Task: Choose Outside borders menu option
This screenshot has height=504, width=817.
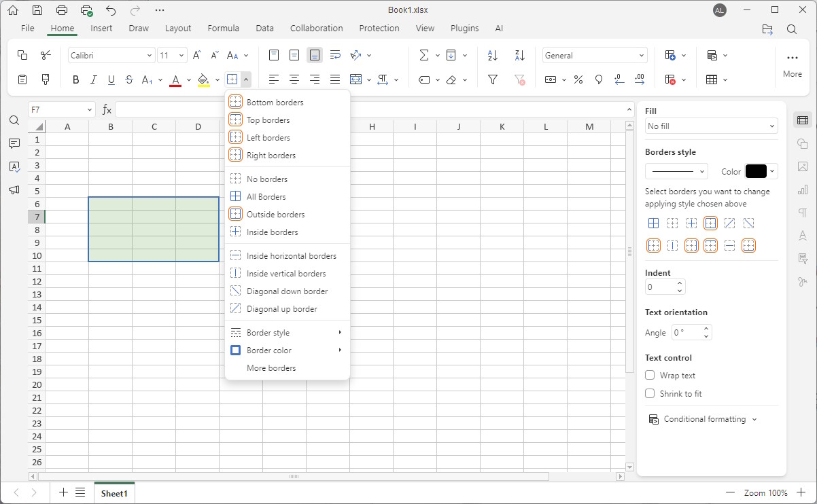Action: click(x=275, y=215)
